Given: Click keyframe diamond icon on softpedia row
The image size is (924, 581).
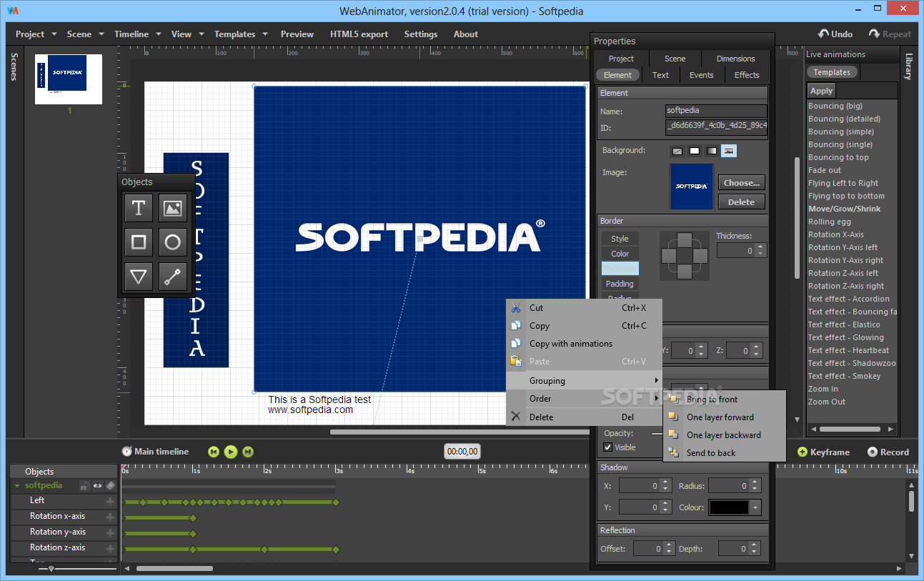Looking at the screenshot, I should coord(110,486).
